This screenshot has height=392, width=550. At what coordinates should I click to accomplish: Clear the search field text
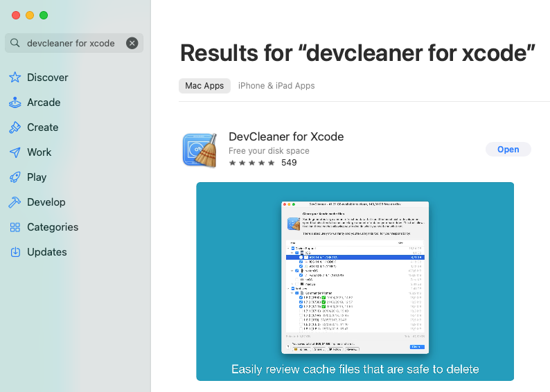pos(132,43)
